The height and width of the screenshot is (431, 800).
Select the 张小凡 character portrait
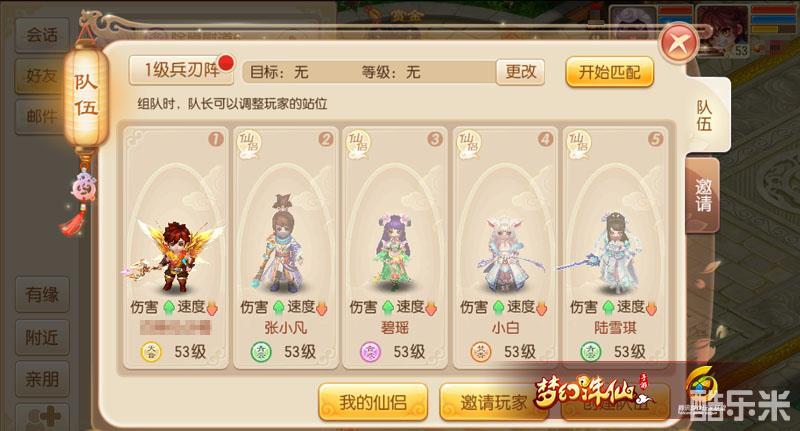click(282, 244)
